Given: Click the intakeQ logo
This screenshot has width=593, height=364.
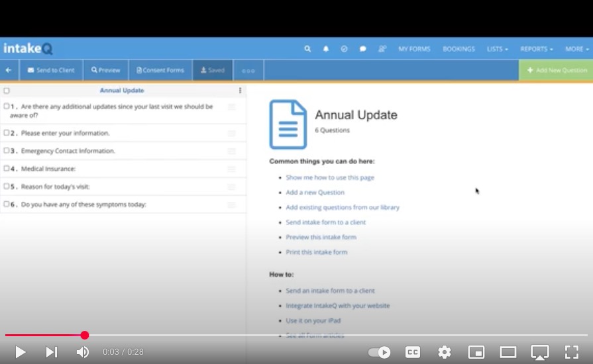Looking at the screenshot, I should click(x=28, y=48).
